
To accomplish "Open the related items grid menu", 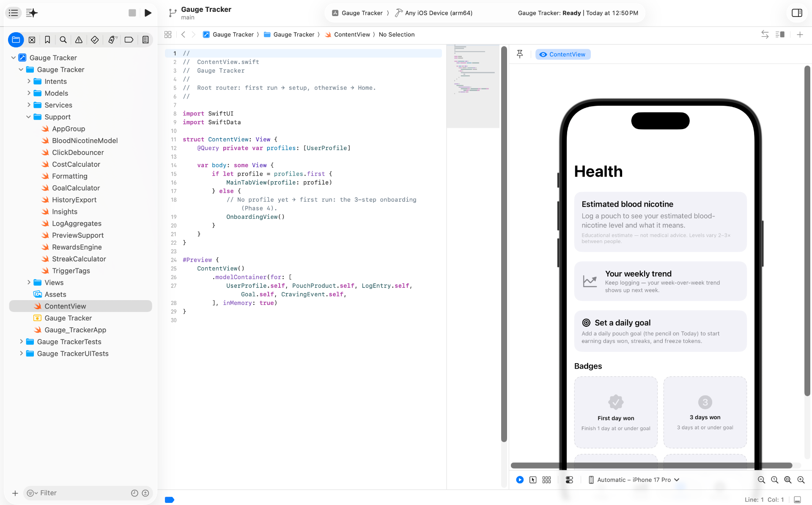I will (168, 35).
